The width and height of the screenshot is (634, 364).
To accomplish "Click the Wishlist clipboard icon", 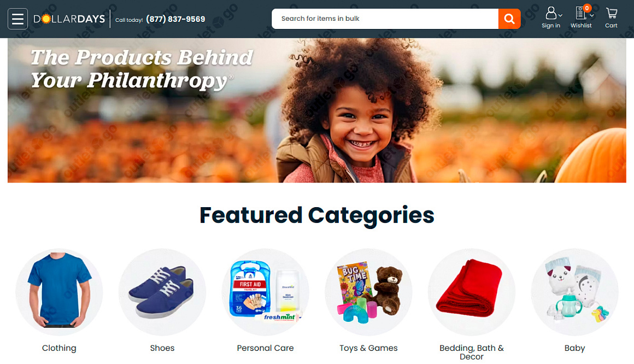I will (x=580, y=13).
